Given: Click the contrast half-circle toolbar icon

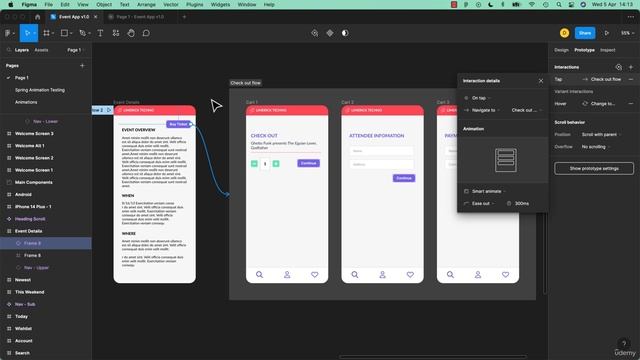Looking at the screenshot, I should (x=345, y=33).
